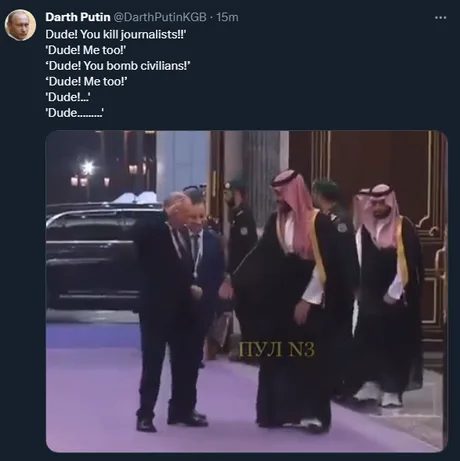This screenshot has height=461, width=460.
Task: Click the Darth Putin display name
Action: [x=78, y=17]
